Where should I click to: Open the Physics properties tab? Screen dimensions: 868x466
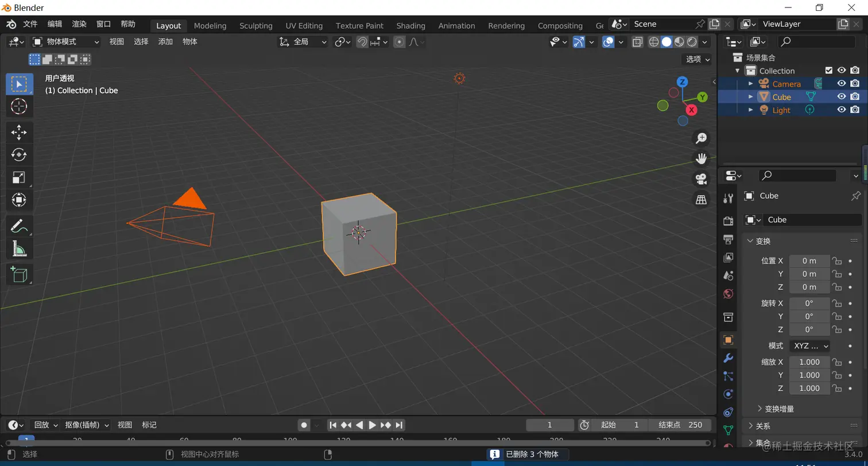[x=728, y=394]
